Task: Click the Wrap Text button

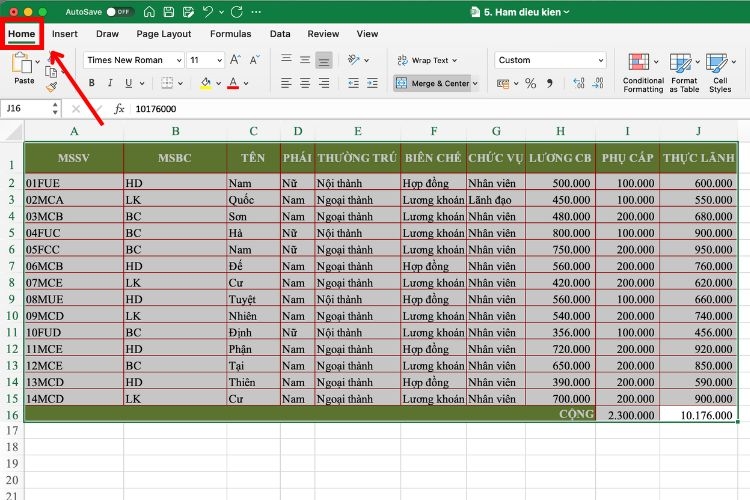Action: (x=427, y=60)
